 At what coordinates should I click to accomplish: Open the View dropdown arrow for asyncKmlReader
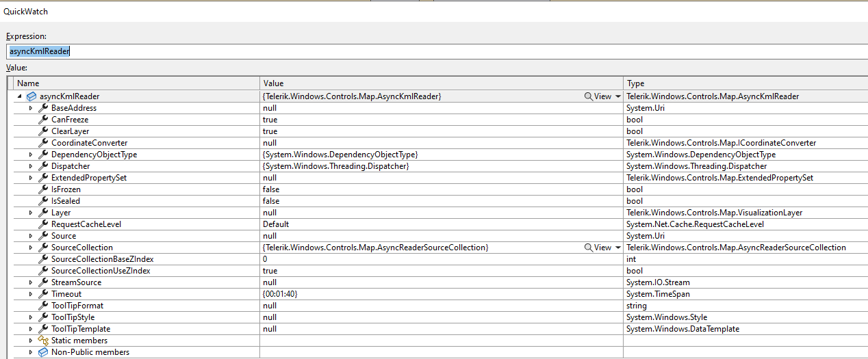pos(618,96)
